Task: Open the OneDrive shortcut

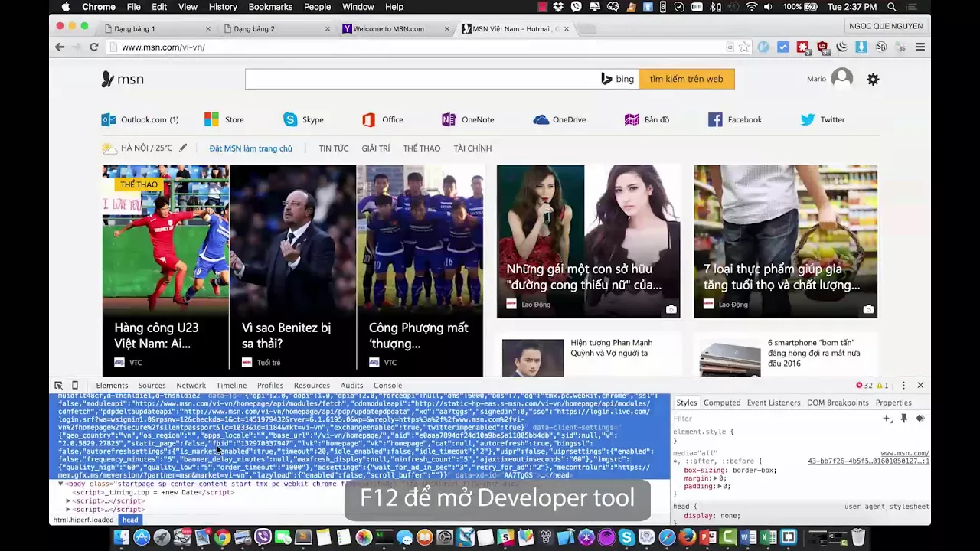Action: coord(560,119)
